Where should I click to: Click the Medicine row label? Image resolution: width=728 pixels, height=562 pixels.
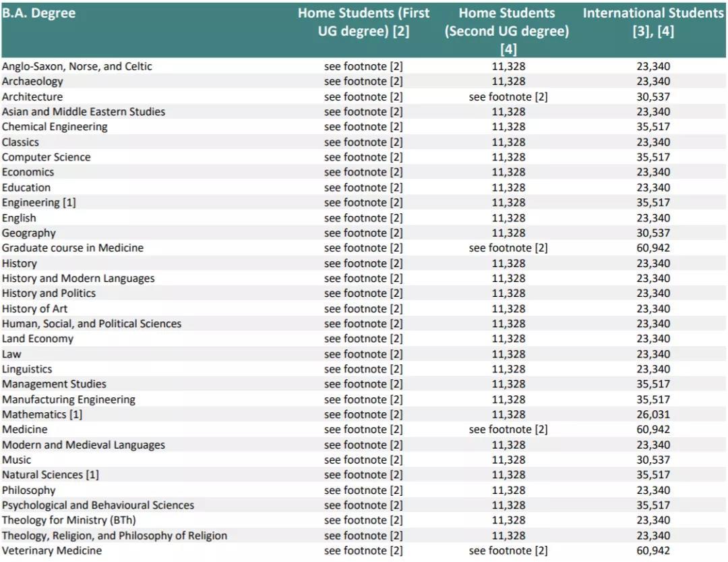click(27, 429)
